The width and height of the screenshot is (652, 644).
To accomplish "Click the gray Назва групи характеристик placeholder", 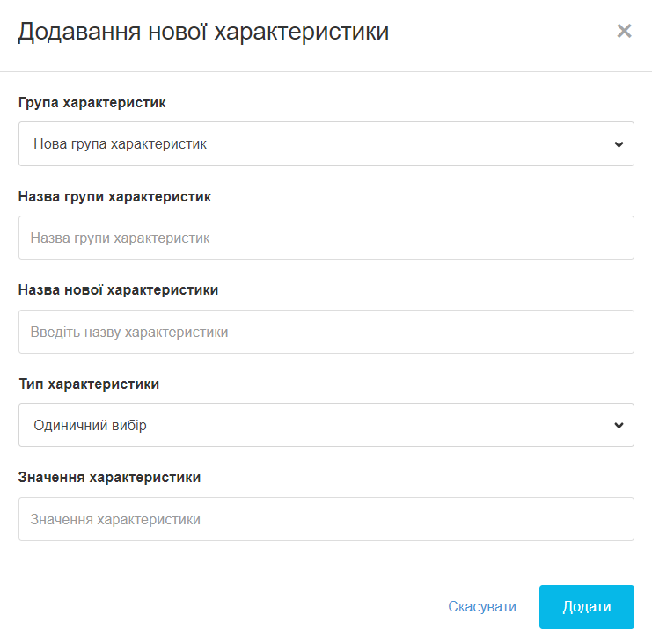I will click(120, 238).
